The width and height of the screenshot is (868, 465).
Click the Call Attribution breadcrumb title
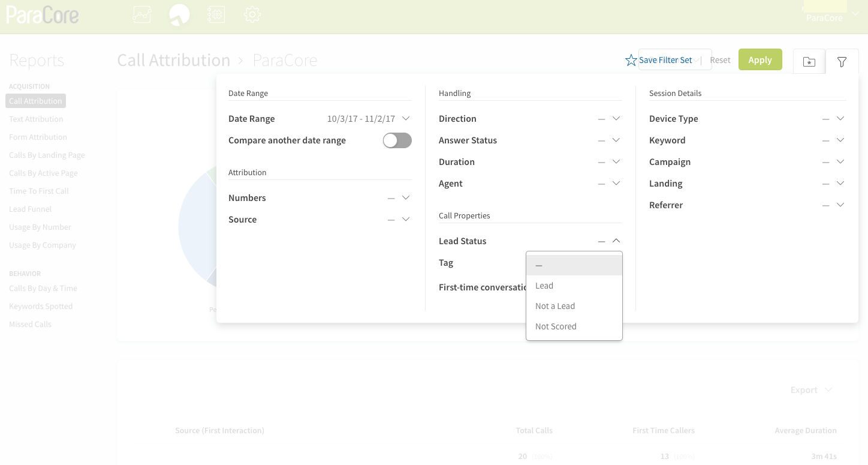[x=174, y=60]
